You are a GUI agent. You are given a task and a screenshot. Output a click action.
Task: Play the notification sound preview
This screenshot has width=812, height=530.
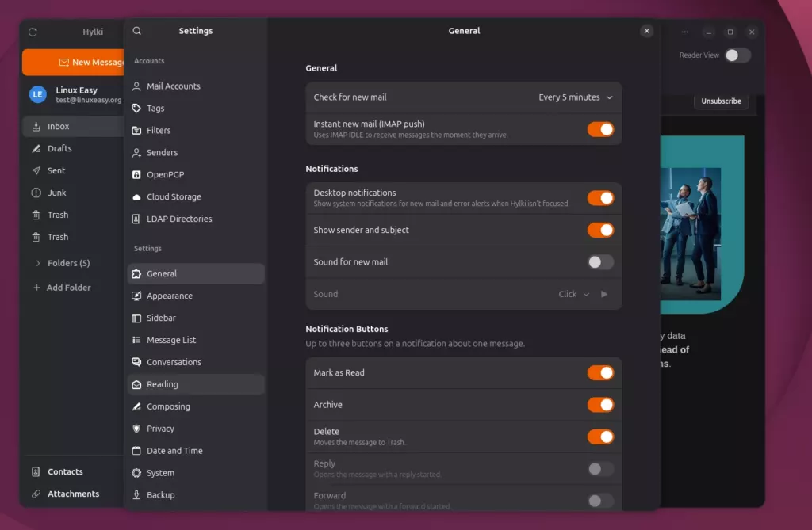603,294
